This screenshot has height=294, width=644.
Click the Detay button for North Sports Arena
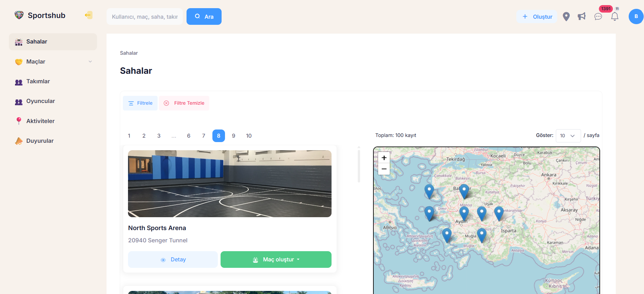click(173, 260)
